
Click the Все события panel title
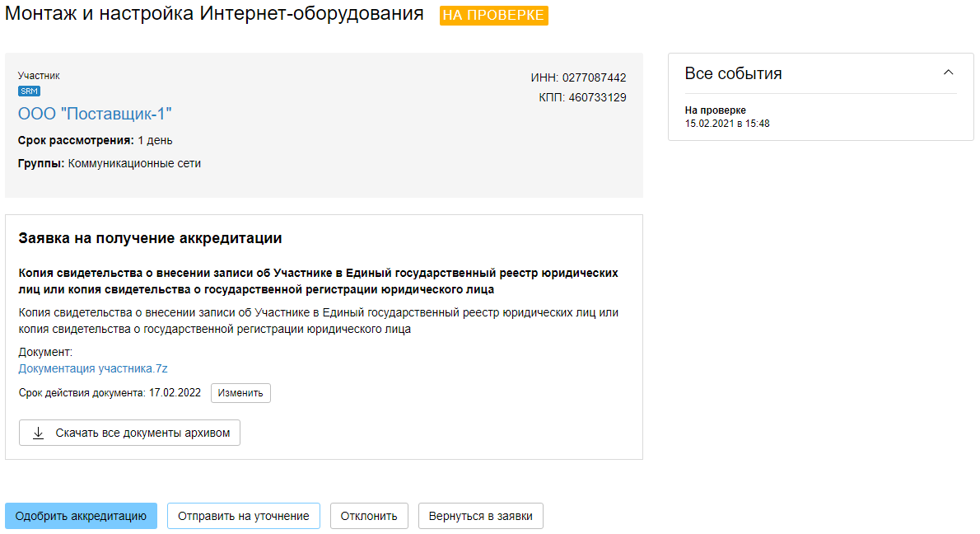(x=733, y=73)
